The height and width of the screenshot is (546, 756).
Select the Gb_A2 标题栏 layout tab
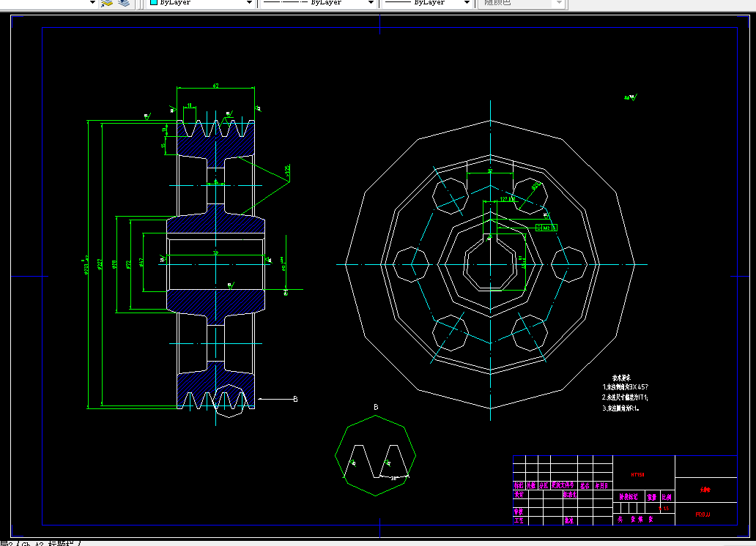pyautogui.click(x=49, y=543)
